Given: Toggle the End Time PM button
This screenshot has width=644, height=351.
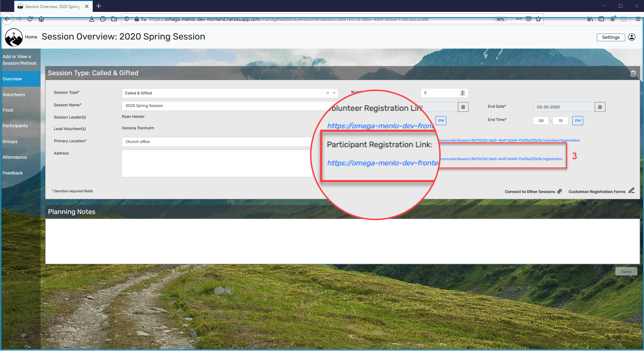Looking at the screenshot, I should click(x=578, y=121).
